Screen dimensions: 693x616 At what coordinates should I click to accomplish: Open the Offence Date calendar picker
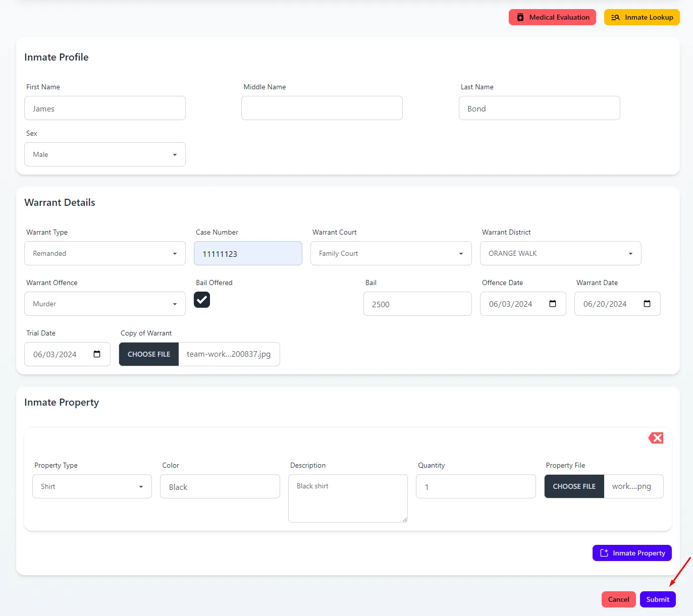(x=552, y=304)
